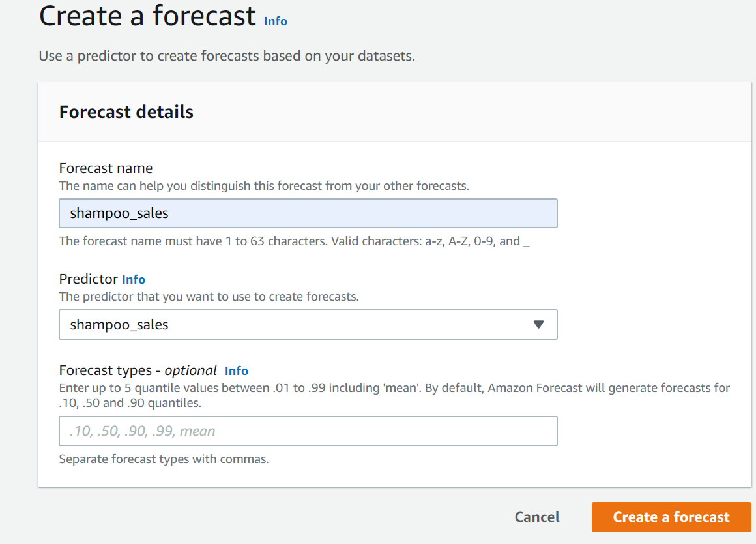Click the quantile values description paragraph
Image resolution: width=756 pixels, height=544 pixels.
click(x=394, y=395)
